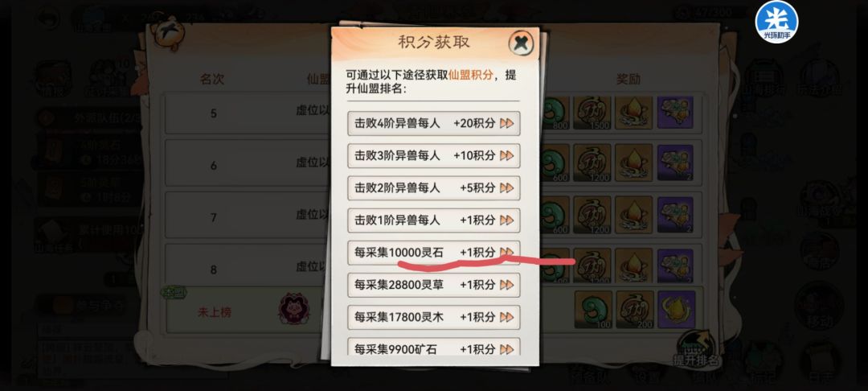The width and height of the screenshot is (868, 391).
Task: Go to 击败3阶异兽 arrow icon
Action: pos(506,156)
